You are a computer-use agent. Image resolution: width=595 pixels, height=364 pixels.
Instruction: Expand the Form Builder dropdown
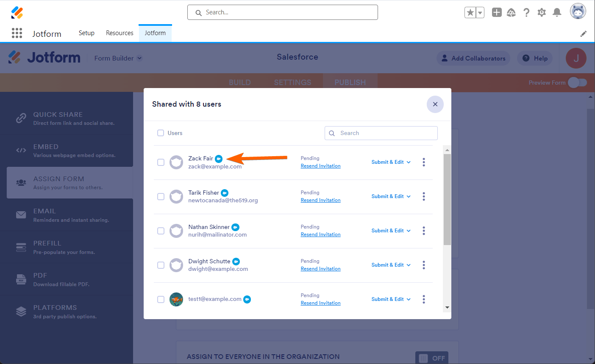(x=118, y=58)
